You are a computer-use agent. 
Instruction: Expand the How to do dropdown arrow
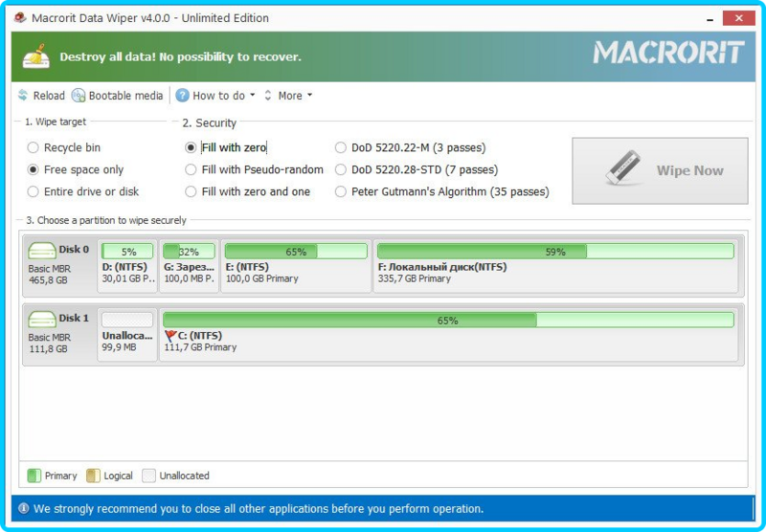pos(253,95)
